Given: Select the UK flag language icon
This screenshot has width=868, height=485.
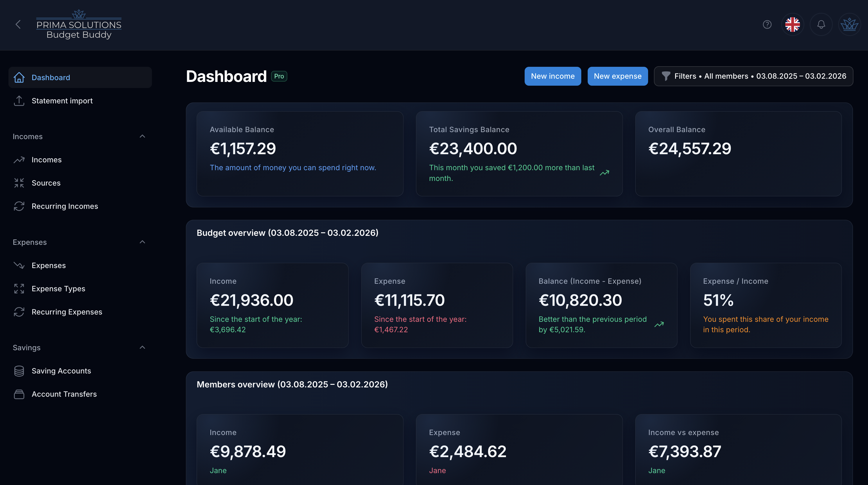Looking at the screenshot, I should 792,24.
